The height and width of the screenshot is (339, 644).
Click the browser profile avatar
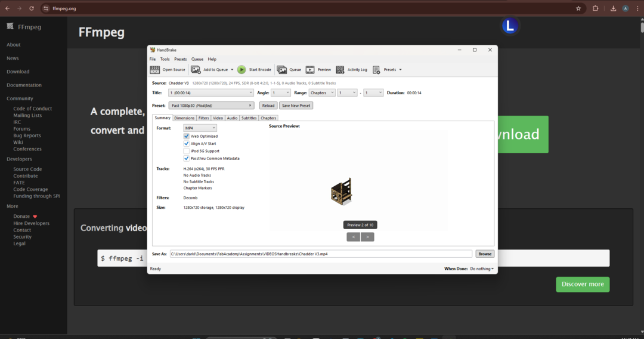pos(626,8)
